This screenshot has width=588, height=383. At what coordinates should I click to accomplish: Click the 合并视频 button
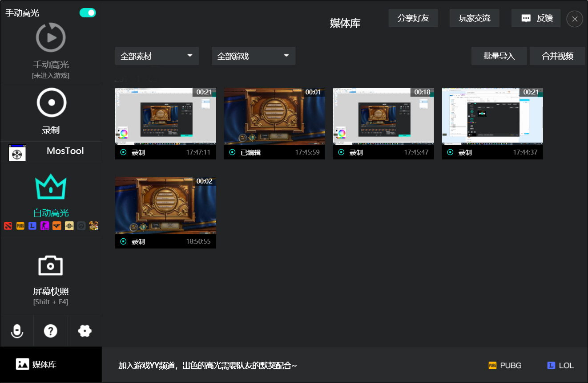coord(557,56)
